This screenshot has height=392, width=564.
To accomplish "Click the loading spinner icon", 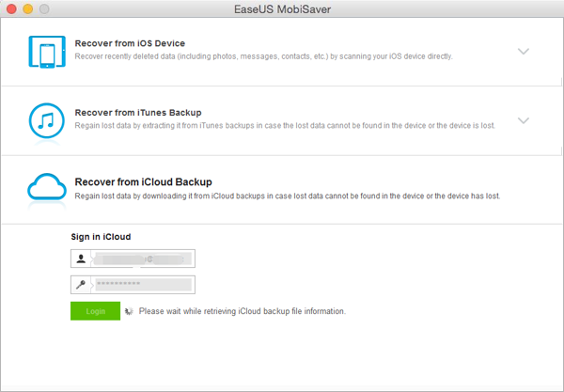I will click(130, 310).
